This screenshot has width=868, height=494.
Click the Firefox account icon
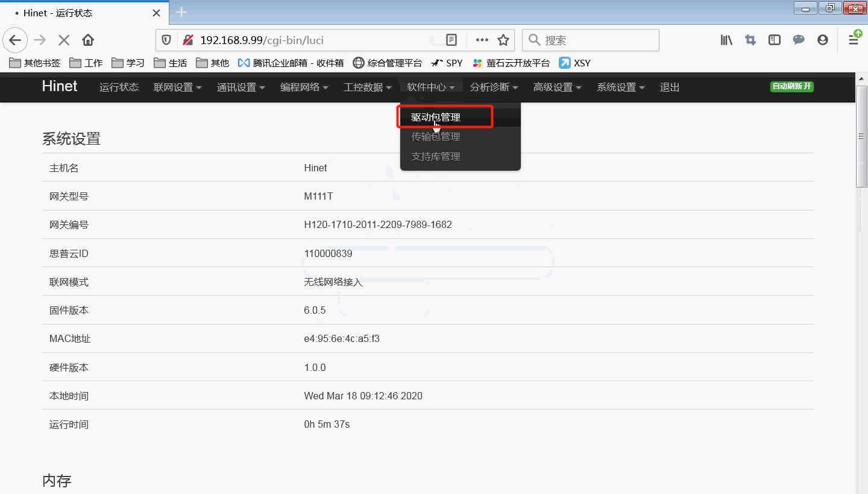[x=822, y=40]
